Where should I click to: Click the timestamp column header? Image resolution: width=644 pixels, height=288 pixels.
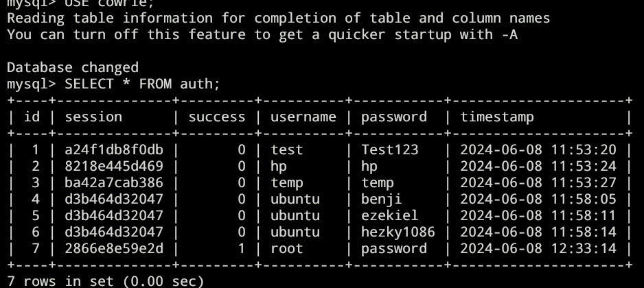(497, 117)
